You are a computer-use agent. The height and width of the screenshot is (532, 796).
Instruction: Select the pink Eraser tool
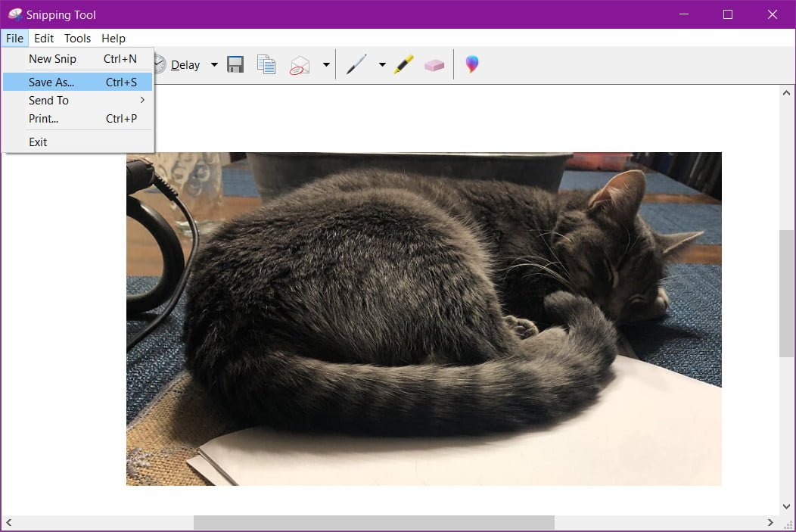pos(434,66)
